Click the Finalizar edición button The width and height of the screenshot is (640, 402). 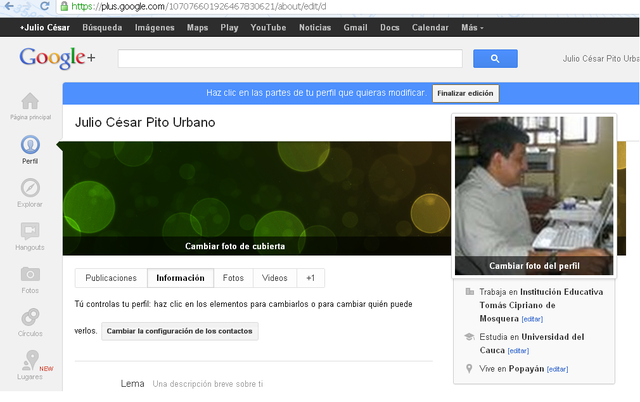[465, 93]
